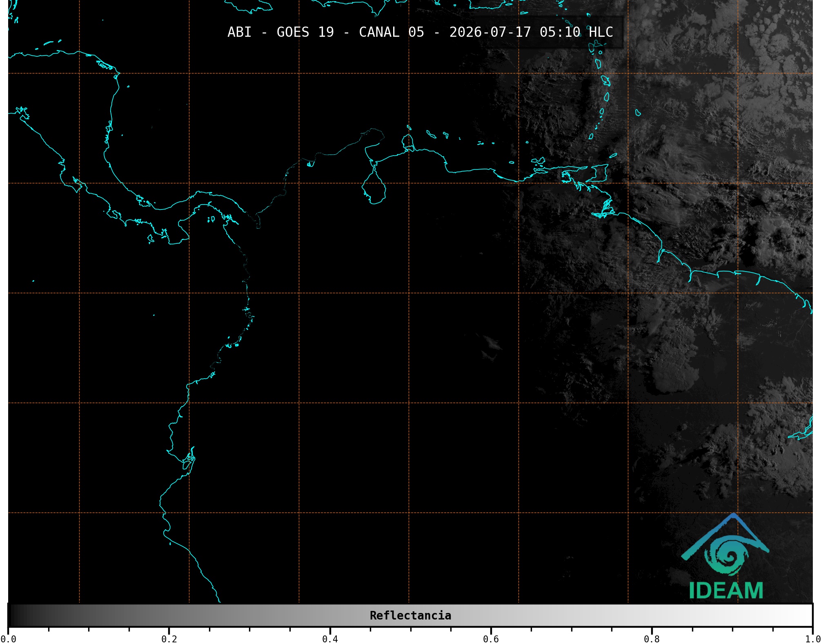821x644 pixels.
Task: Click the timestamp '2026-07-17 05:10 HLC'
Action: click(531, 32)
